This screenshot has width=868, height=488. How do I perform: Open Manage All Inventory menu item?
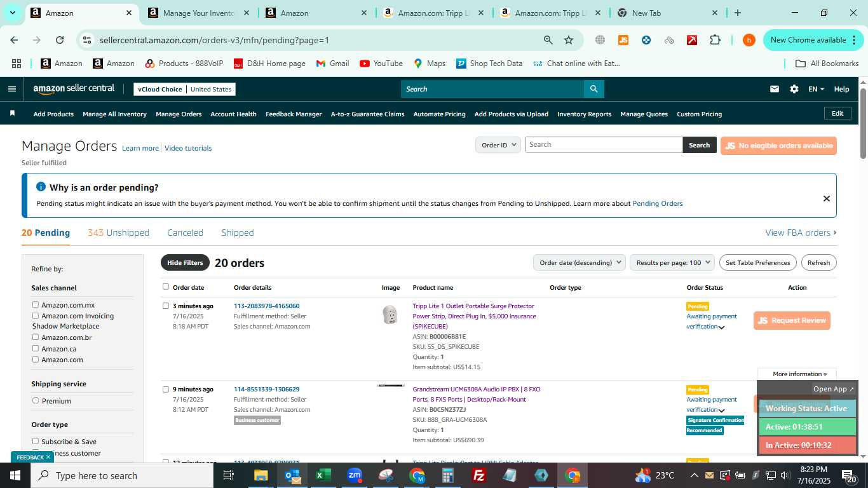pos(114,114)
